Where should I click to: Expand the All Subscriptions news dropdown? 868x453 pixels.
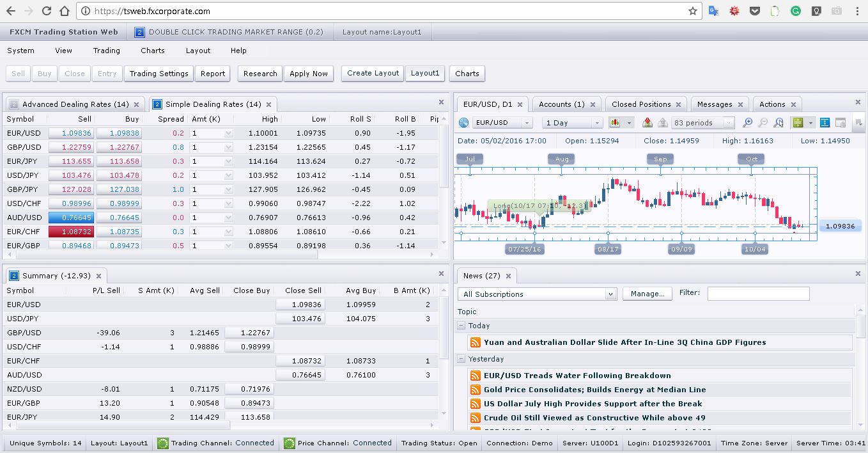538,294
